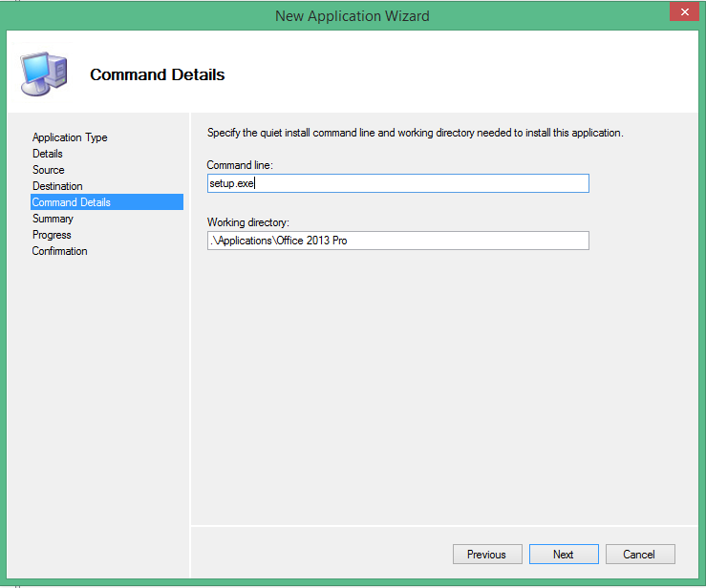Click the Progress step in sidebar
Viewport: 706px width, 588px height.
click(x=52, y=235)
